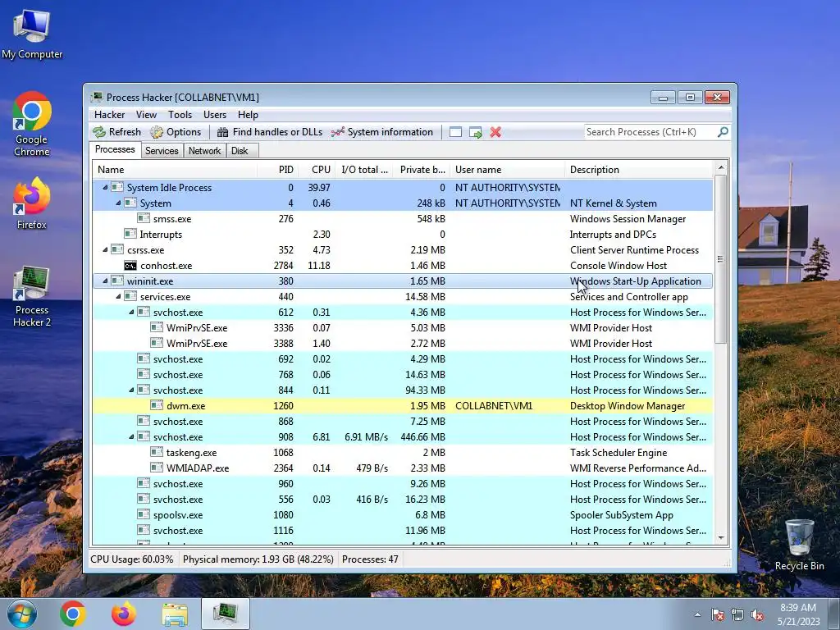This screenshot has width=840, height=630.
Task: Sort by Private bytes column header
Action: 422,170
